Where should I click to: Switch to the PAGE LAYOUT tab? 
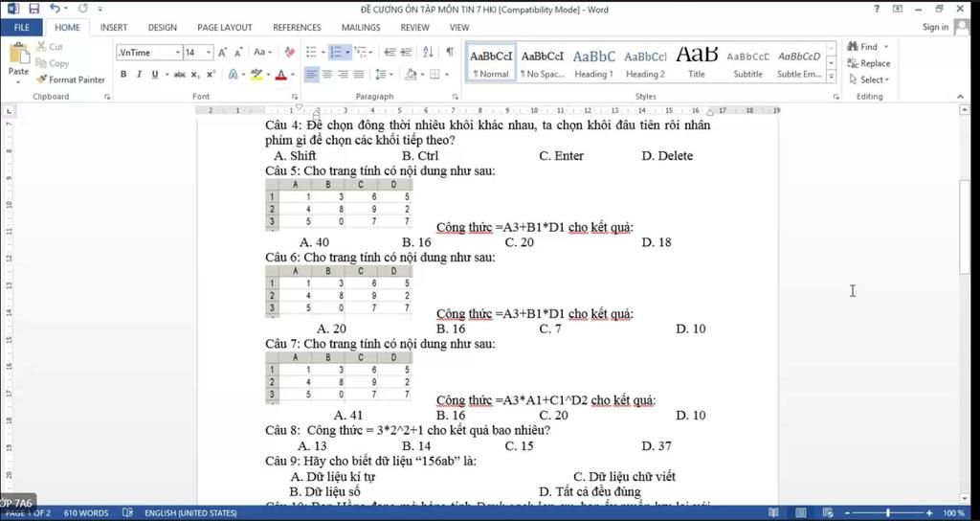pos(224,28)
